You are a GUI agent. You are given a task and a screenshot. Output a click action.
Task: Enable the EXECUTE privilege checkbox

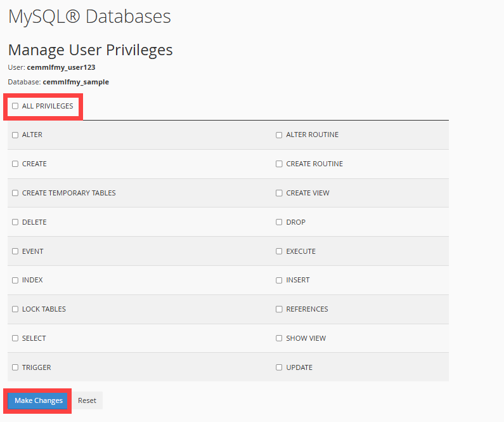tap(279, 251)
